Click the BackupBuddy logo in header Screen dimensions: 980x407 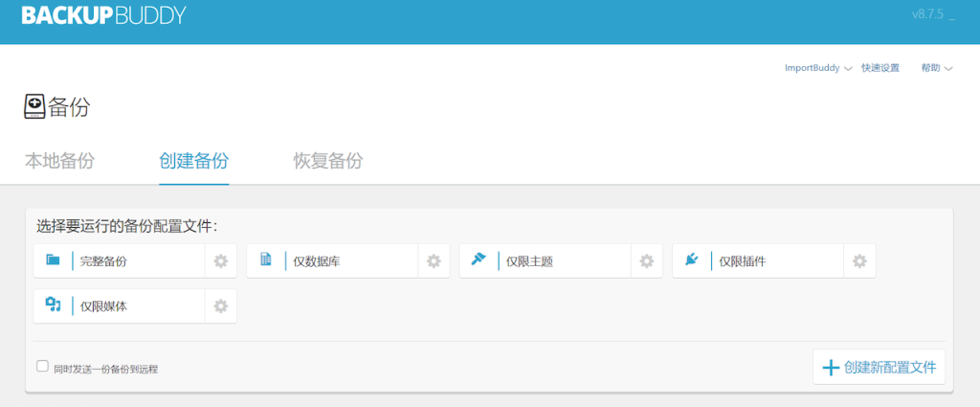103,16
